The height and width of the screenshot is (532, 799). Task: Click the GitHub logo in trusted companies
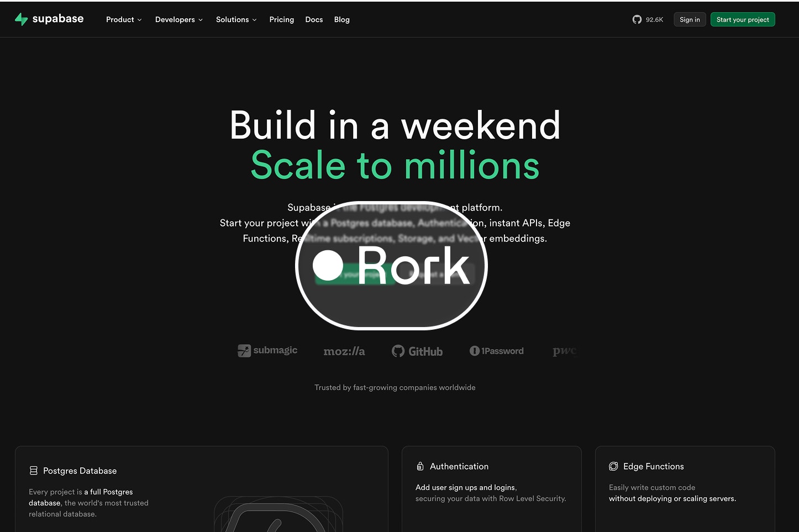tap(417, 351)
